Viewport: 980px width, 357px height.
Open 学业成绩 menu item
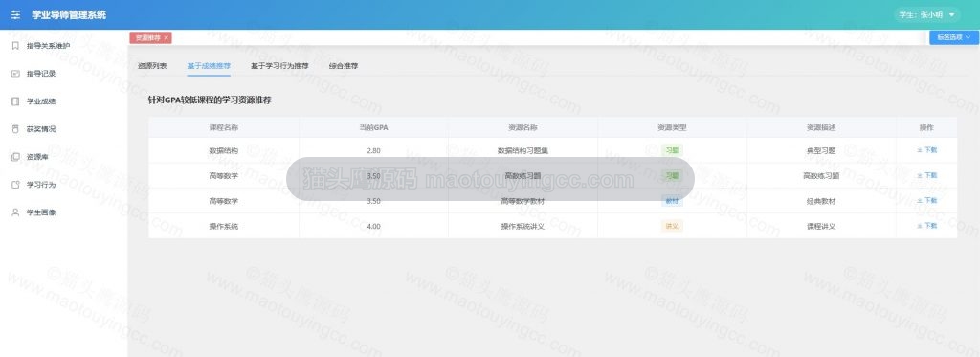(64, 101)
